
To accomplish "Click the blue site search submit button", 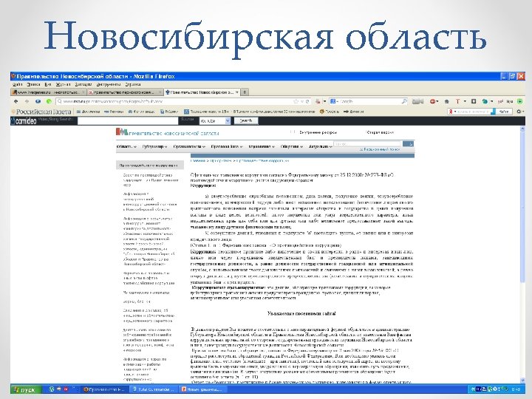I will (x=408, y=144).
